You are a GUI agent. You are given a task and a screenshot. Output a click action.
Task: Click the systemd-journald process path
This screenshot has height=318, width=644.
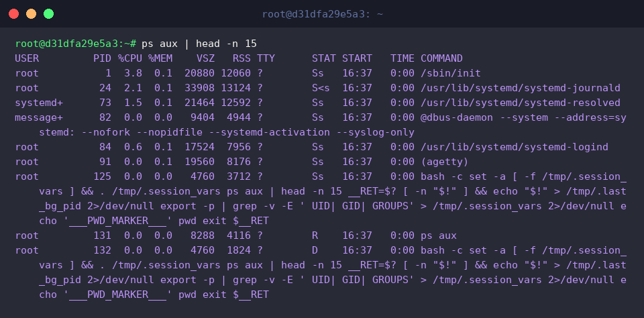pyautogui.click(x=521, y=88)
